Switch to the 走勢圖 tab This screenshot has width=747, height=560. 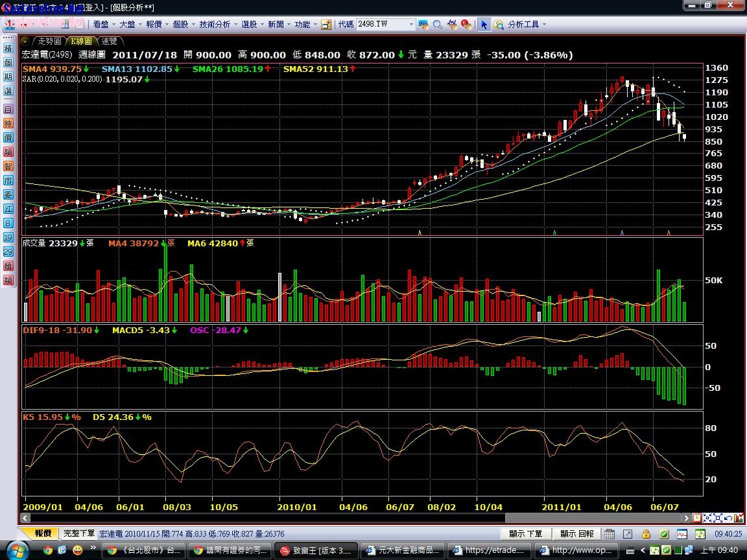tap(49, 41)
